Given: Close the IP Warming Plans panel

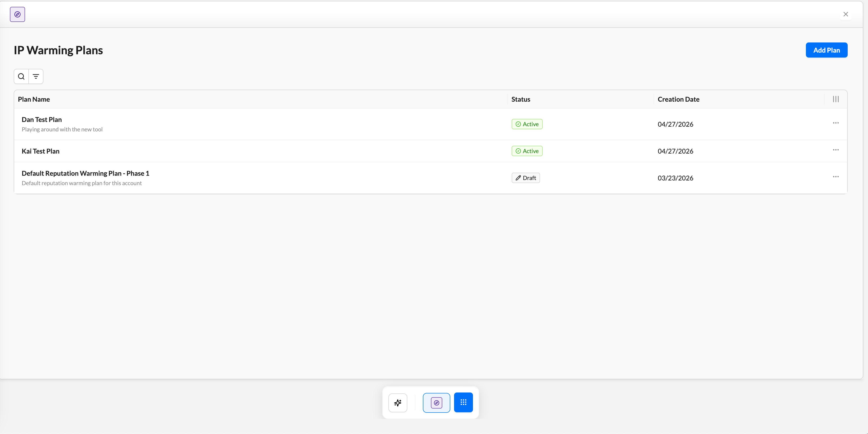Looking at the screenshot, I should coord(845,14).
